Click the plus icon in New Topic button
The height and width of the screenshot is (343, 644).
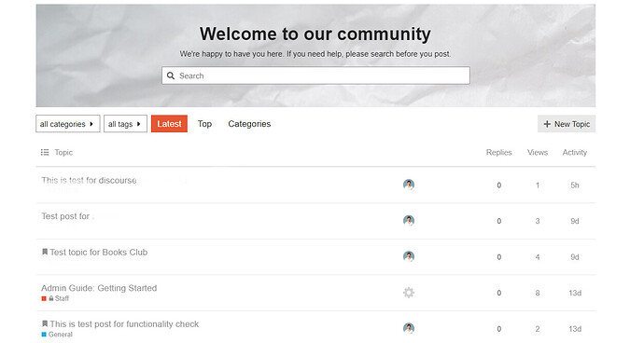[x=547, y=124]
